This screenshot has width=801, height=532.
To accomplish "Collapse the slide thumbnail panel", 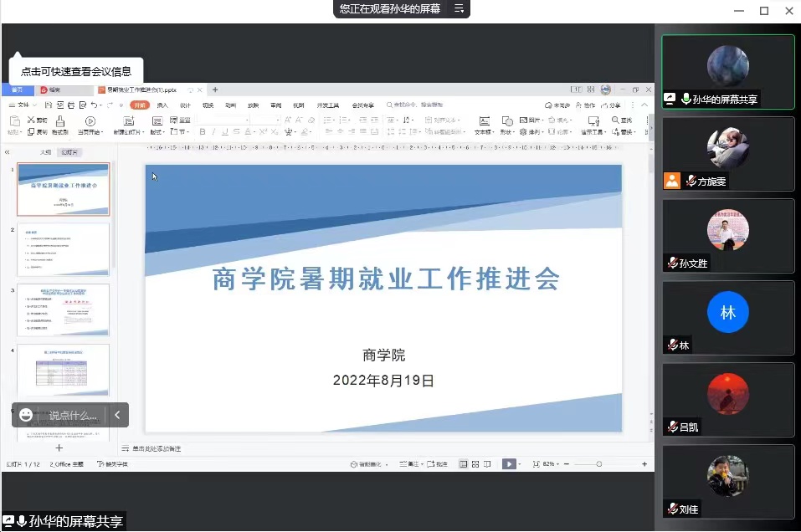I will pyautogui.click(x=7, y=152).
